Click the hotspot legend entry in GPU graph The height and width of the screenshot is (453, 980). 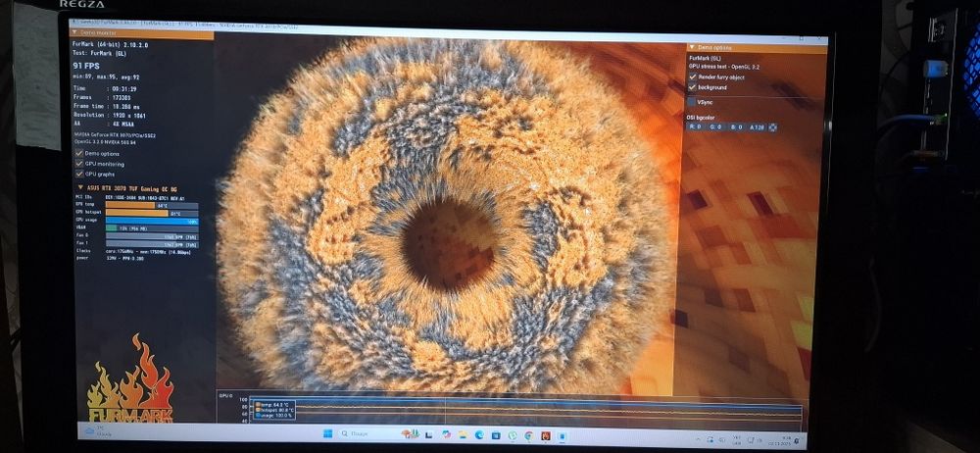275,409
